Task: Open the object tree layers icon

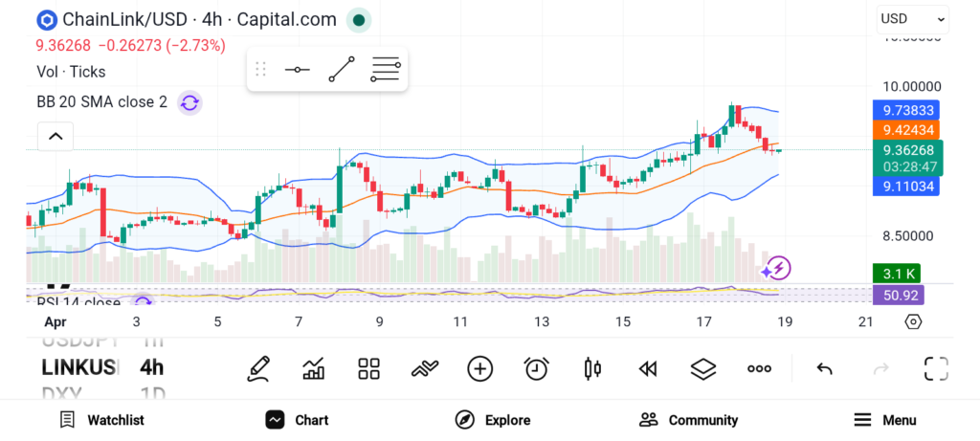Action: point(703,368)
